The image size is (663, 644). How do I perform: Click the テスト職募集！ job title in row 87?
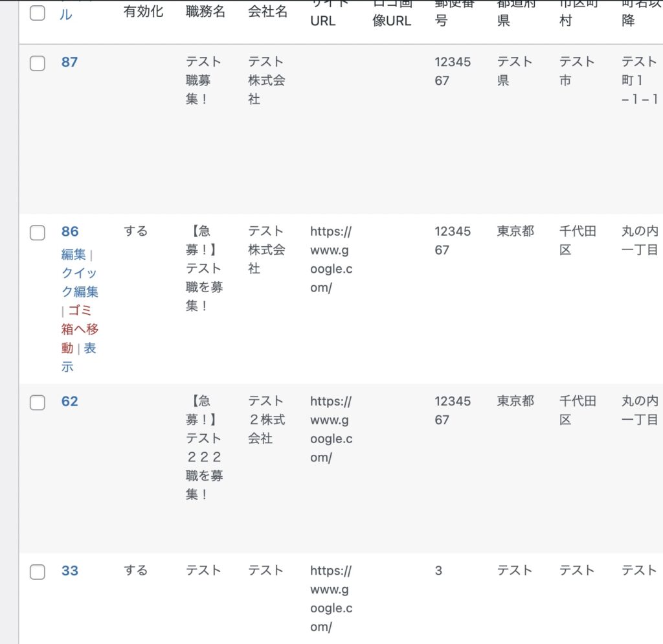(x=203, y=80)
